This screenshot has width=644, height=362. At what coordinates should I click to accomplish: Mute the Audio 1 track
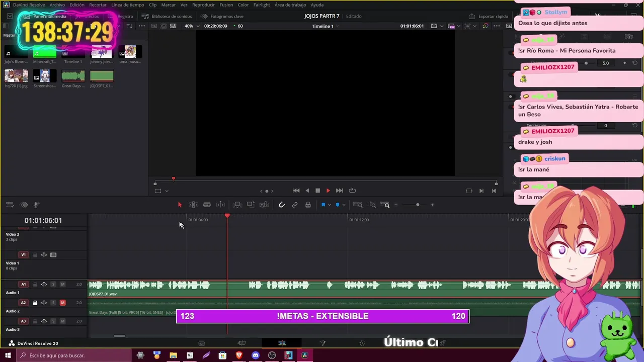pyautogui.click(x=62, y=285)
